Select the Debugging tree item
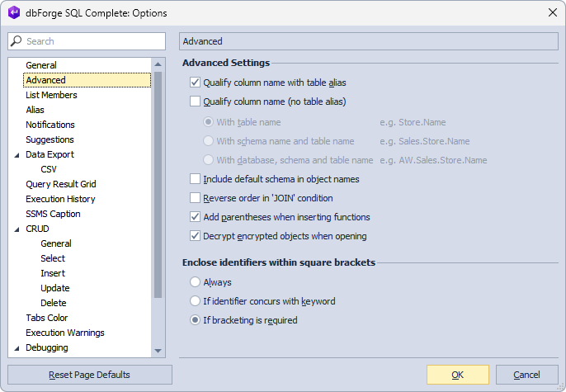This screenshot has height=392, width=566. tap(47, 347)
